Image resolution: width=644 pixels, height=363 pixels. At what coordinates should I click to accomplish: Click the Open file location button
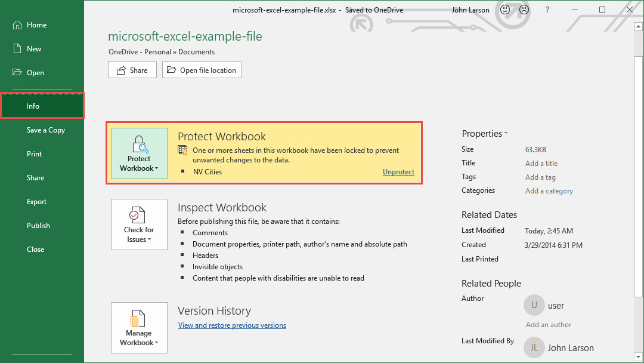[202, 70]
